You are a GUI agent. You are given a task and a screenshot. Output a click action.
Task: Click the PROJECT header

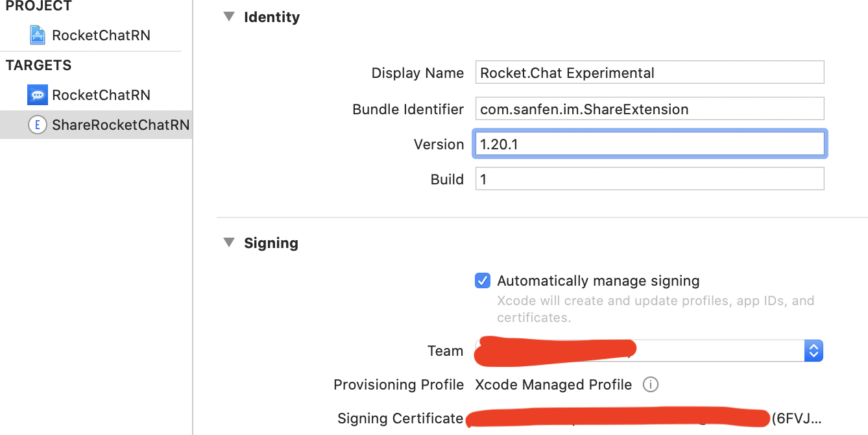point(39,6)
